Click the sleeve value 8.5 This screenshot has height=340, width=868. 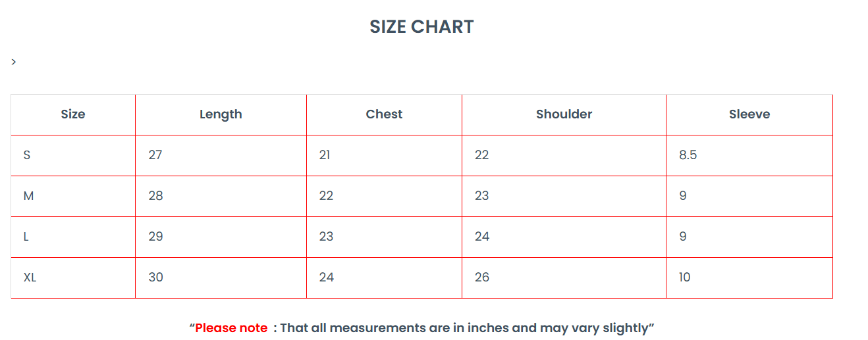click(688, 155)
